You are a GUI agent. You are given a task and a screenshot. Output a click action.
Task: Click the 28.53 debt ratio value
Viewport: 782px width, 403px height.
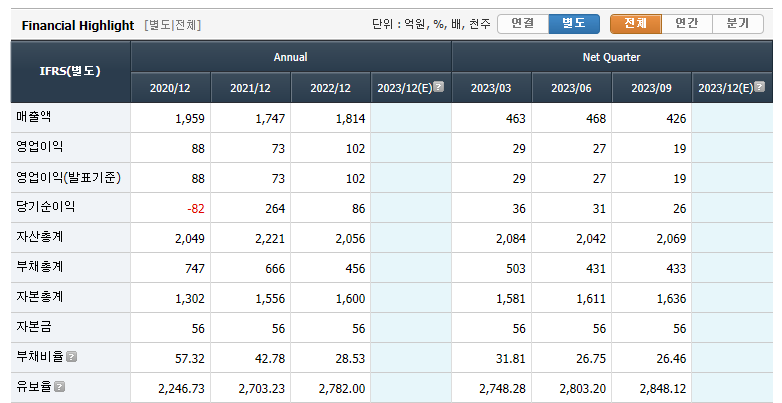350,358
